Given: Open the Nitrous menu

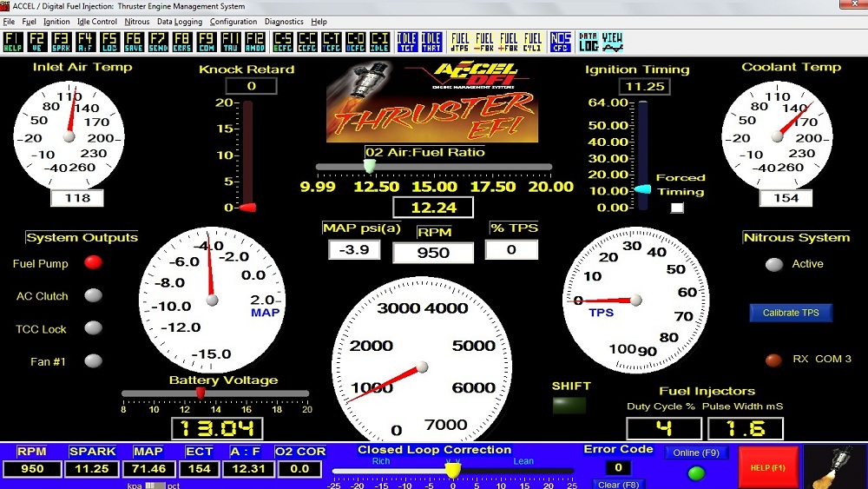Looking at the screenshot, I should click(x=137, y=22).
